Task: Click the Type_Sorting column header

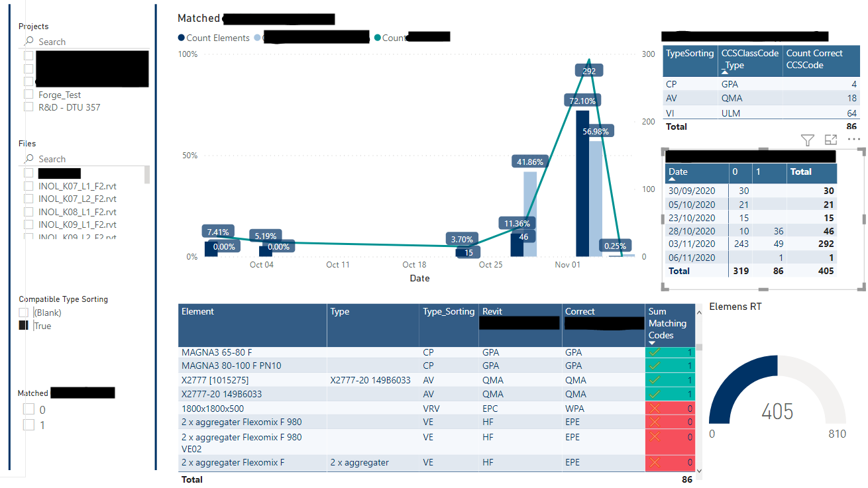Action: [449, 312]
